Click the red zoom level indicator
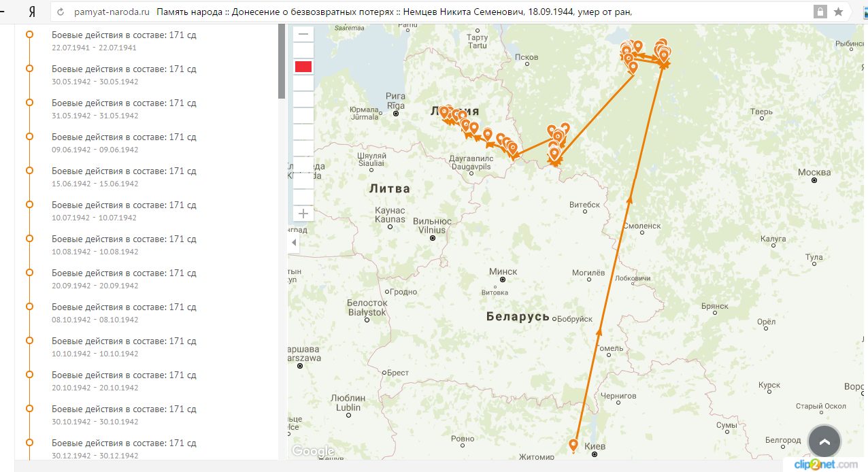The image size is (868, 472). 303,66
